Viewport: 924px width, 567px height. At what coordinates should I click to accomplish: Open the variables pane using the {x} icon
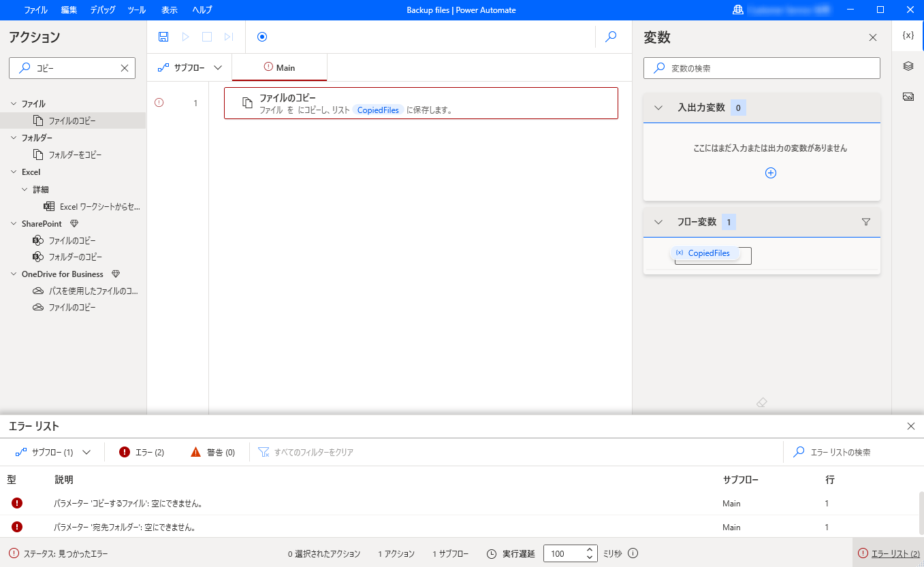coord(907,34)
